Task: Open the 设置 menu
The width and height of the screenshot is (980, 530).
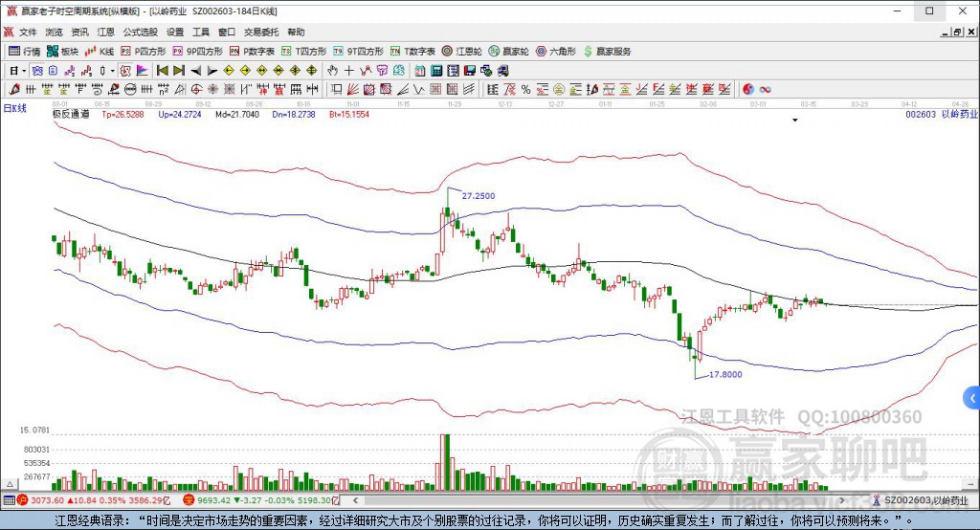Action: [175, 32]
